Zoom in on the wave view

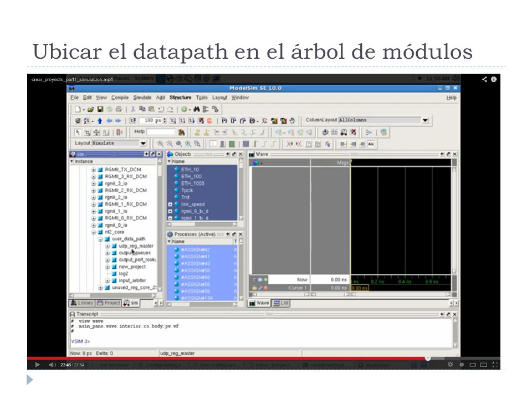pos(160,144)
